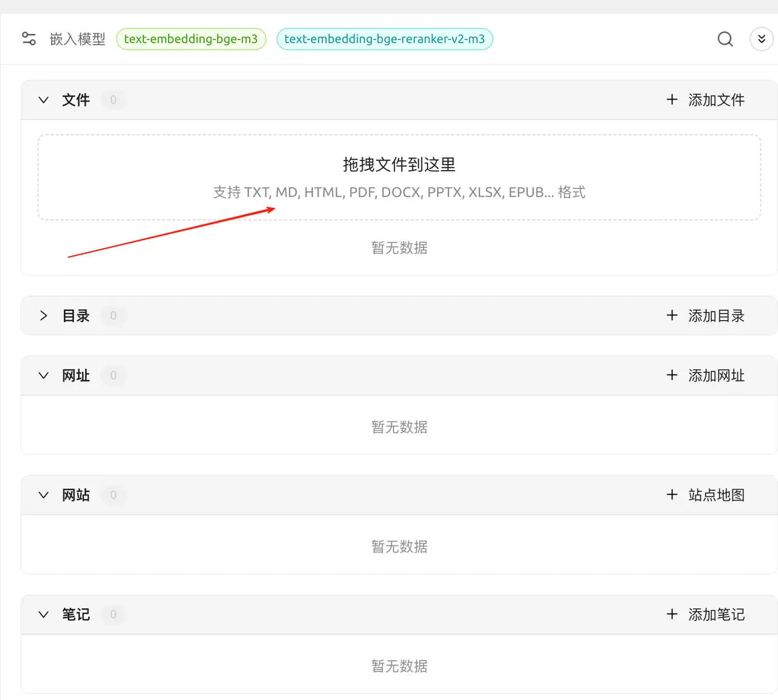This screenshot has height=700, width=778.
Task: Click the 拖拽文件到这里 drop zone
Action: 399,177
